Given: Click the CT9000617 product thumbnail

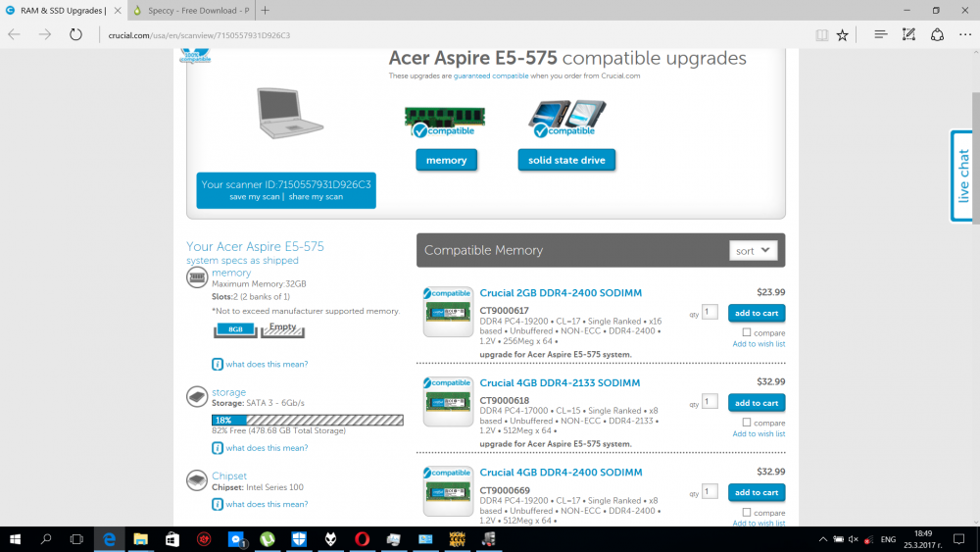Looking at the screenshot, I should (448, 312).
